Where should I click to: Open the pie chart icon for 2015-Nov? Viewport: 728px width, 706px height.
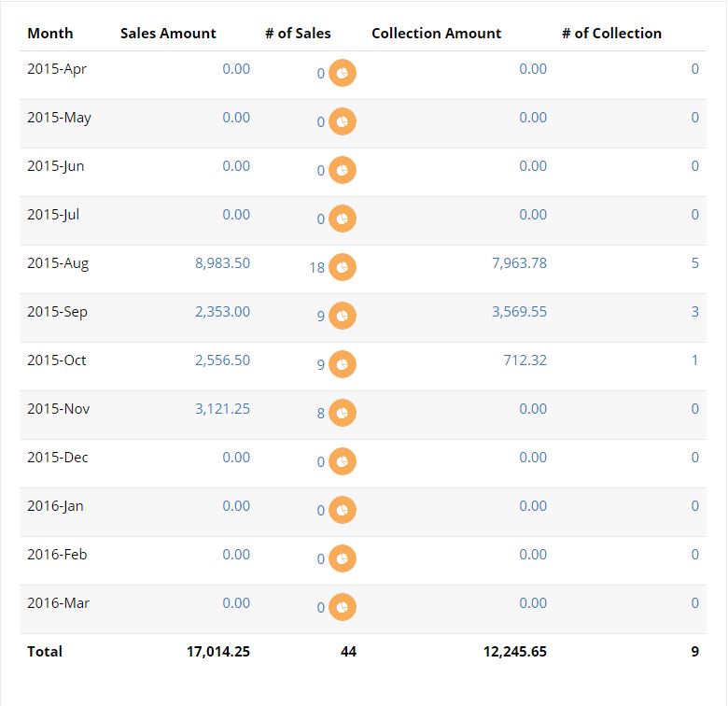(x=343, y=413)
